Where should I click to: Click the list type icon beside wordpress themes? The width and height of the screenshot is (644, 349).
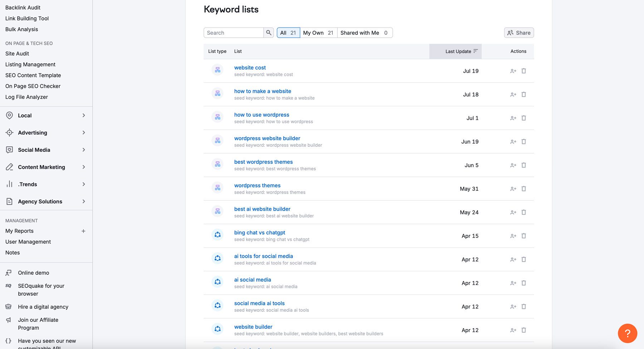(x=217, y=188)
